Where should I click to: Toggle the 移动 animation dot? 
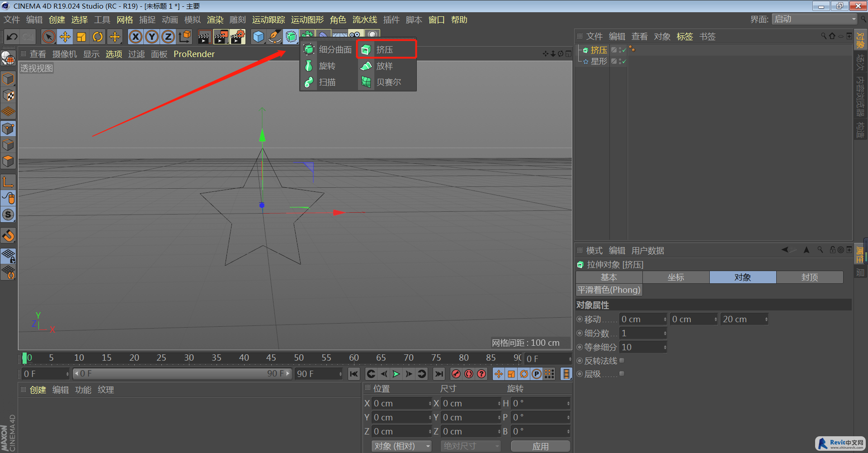[x=580, y=319]
